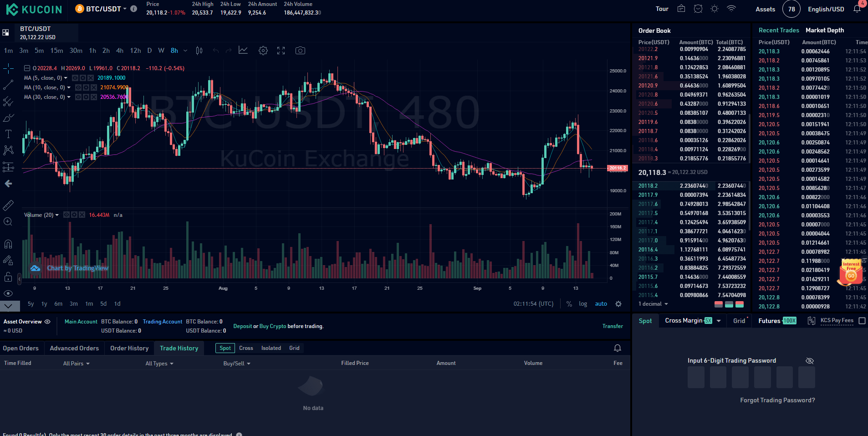Click the back arrow in drawing sidebar

point(8,184)
